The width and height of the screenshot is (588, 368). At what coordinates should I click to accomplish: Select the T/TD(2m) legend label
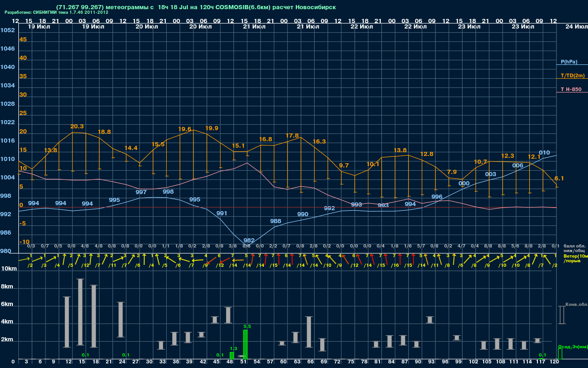tap(573, 75)
